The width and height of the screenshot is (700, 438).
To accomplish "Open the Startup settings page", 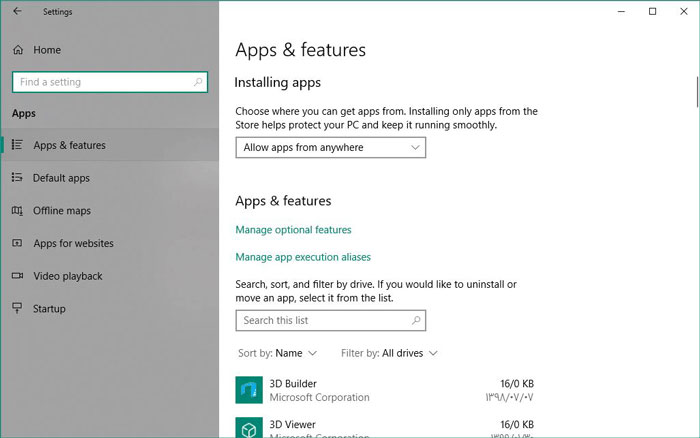I will (49, 309).
